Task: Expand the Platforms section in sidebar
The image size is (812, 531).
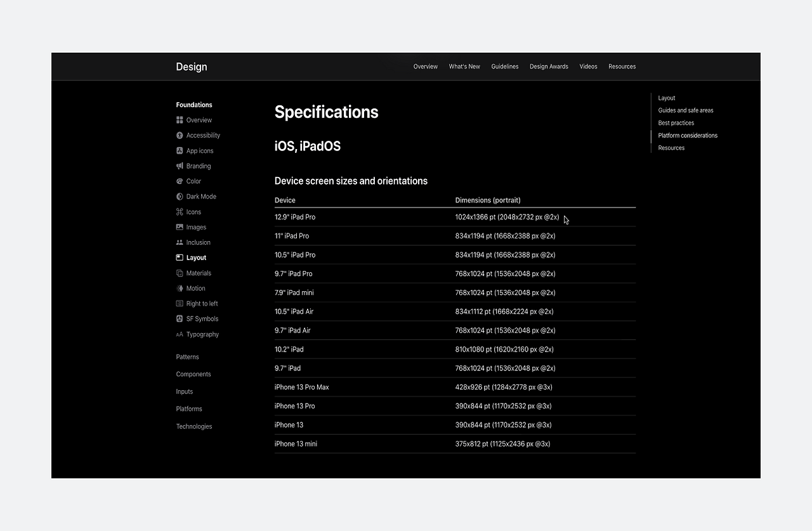Action: tap(189, 409)
